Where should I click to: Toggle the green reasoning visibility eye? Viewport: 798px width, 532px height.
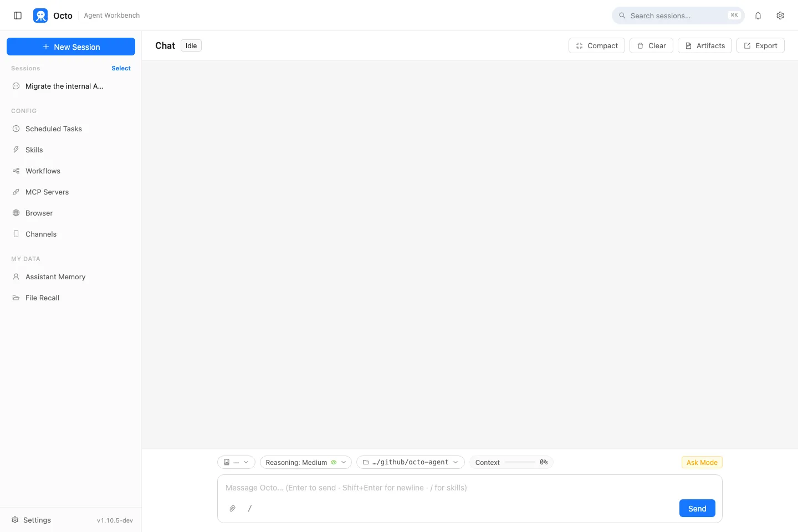click(334, 462)
